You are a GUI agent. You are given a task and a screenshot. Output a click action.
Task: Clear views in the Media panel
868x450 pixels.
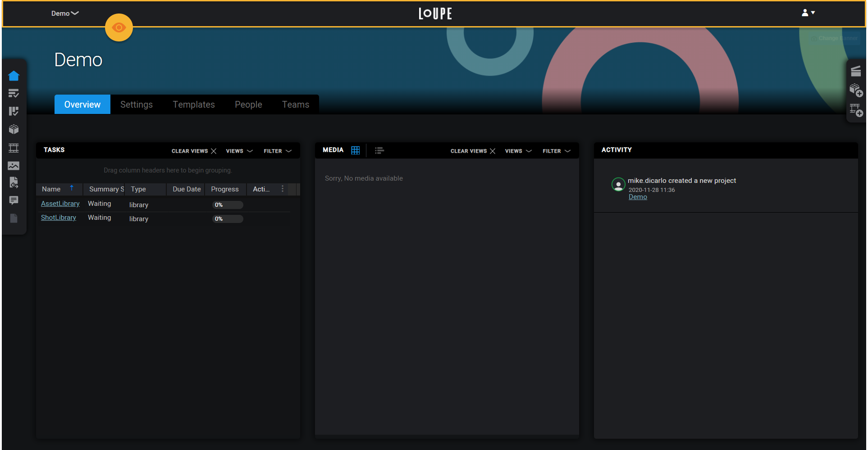pyautogui.click(x=473, y=151)
